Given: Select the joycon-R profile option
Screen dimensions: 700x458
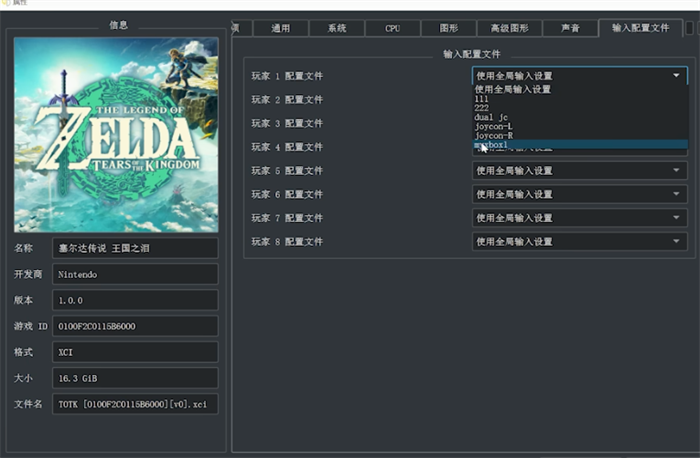Looking at the screenshot, I should [x=494, y=136].
